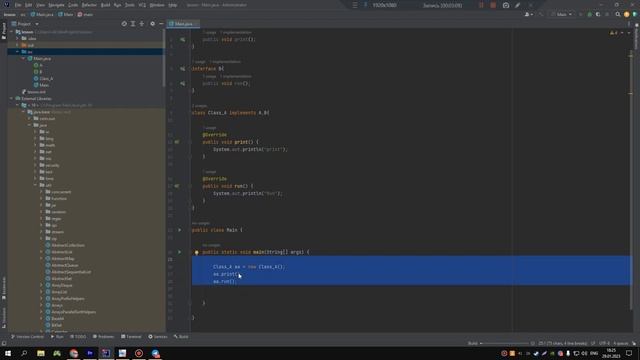Open the File menu
Viewport: 640px width, 360px height.
point(18,5)
